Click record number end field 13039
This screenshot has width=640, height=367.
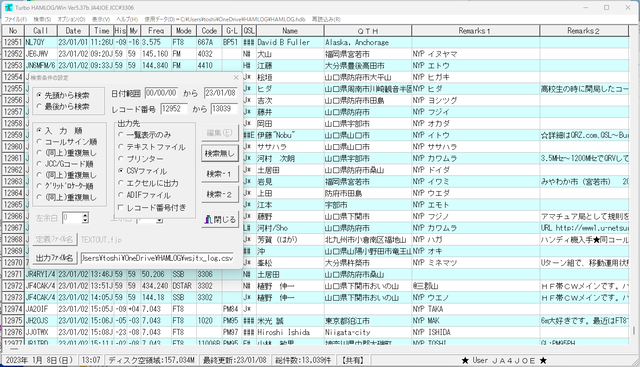pyautogui.click(x=224, y=109)
